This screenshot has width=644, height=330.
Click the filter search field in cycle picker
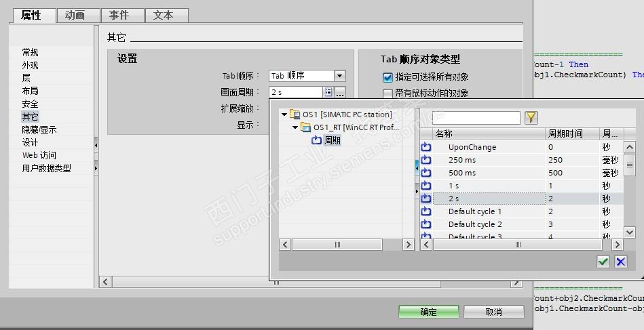476,118
